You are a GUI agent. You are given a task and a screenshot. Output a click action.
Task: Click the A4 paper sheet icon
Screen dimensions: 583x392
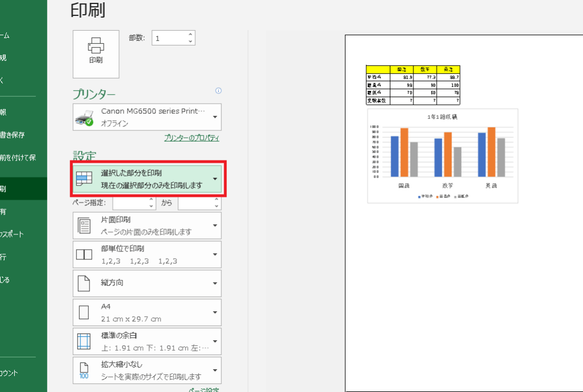[84, 312]
